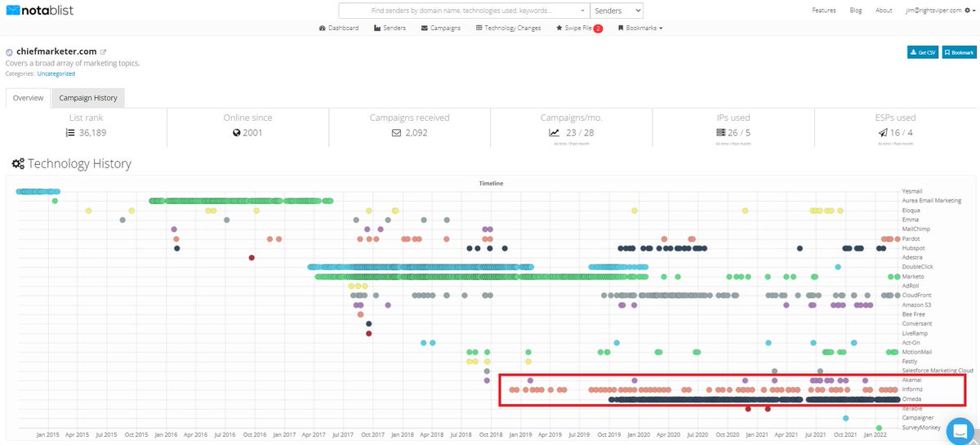Screen dimensions: 980x445
Task: Open the Blog link
Action: pyautogui.click(x=856, y=11)
